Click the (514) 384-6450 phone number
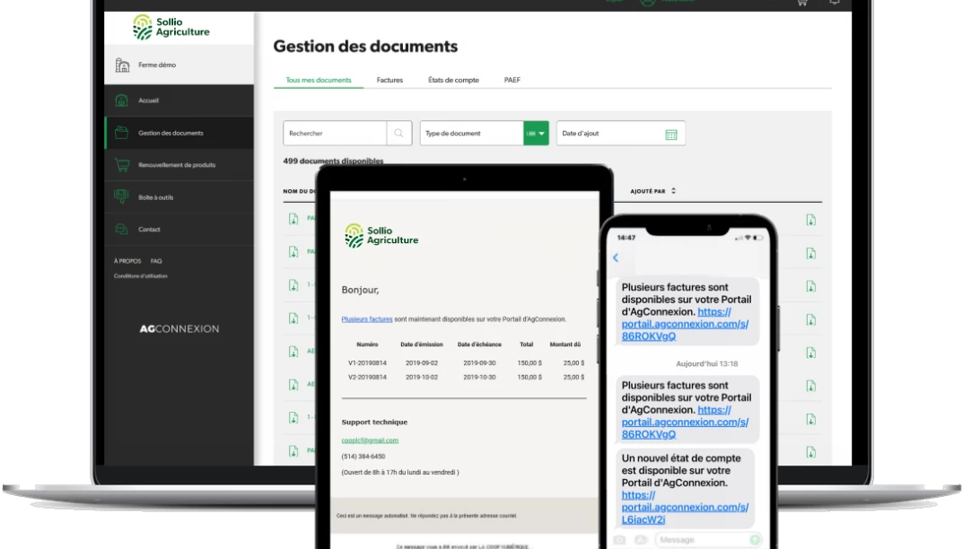Screen dimensions: 980x549 point(363,457)
